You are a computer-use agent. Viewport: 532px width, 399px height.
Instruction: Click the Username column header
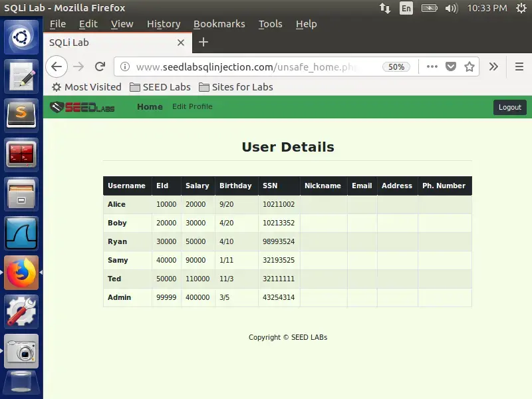[126, 186]
